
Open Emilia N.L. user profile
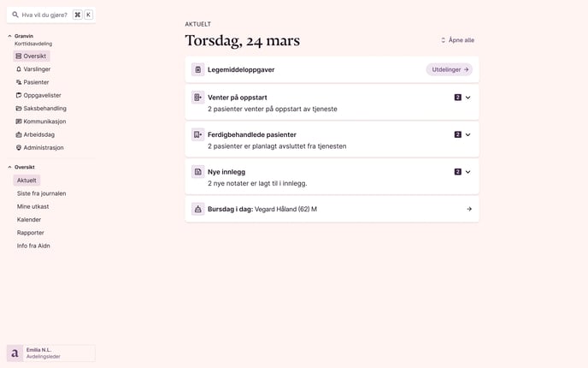click(51, 353)
